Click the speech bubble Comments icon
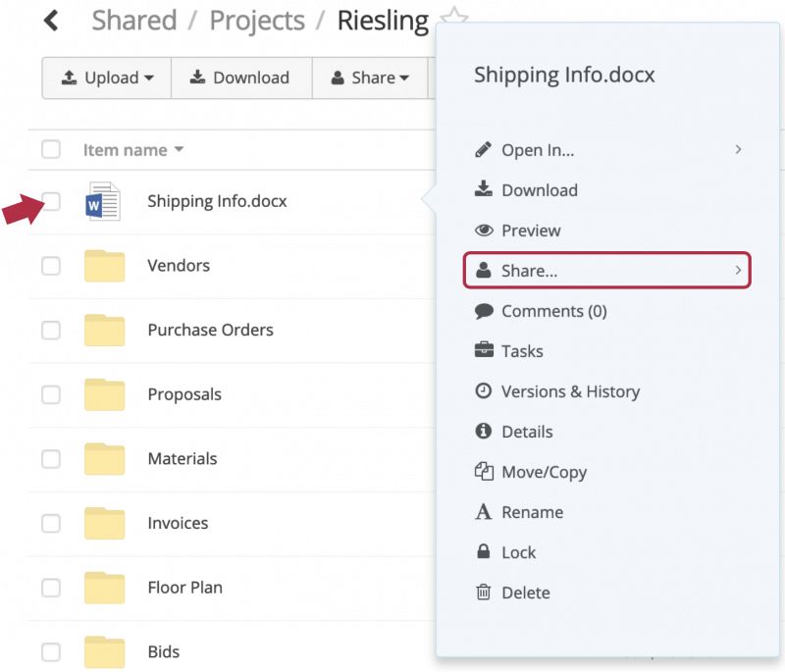This screenshot has height=672, width=785. point(484,311)
